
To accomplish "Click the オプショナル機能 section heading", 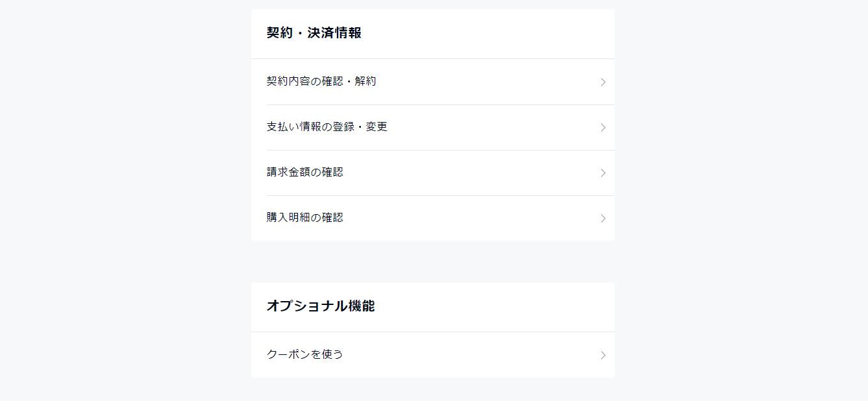I will (x=321, y=306).
